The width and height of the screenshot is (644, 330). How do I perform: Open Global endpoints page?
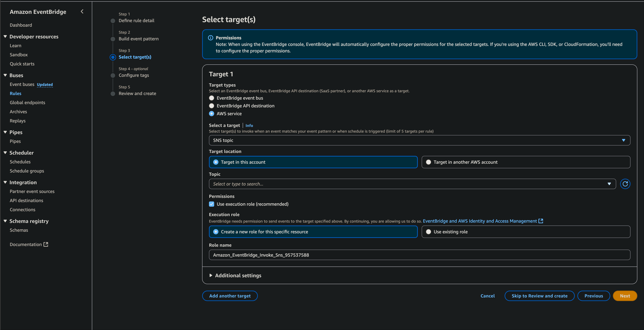(x=28, y=102)
